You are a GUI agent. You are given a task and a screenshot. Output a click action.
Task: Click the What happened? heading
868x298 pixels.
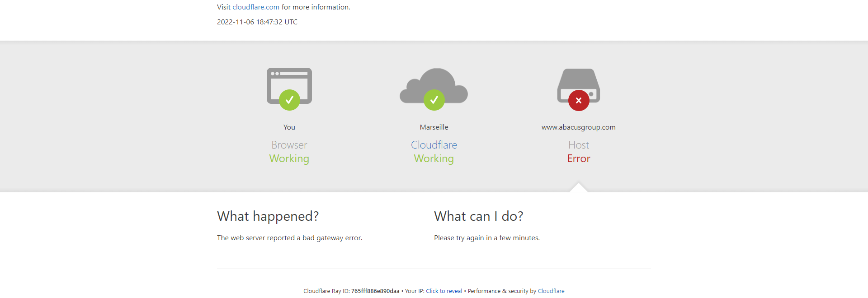pyautogui.click(x=268, y=216)
